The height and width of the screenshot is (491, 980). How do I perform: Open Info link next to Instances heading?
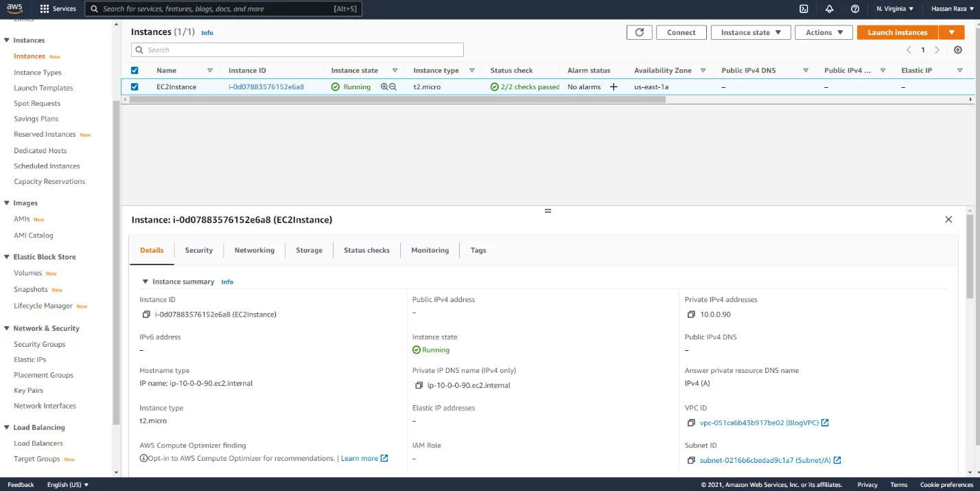tap(207, 33)
